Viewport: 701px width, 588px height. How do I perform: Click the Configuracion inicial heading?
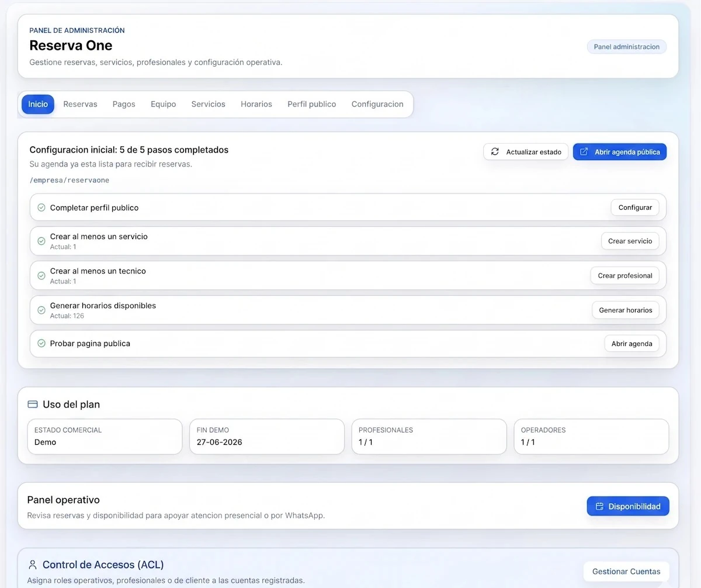[x=129, y=150]
